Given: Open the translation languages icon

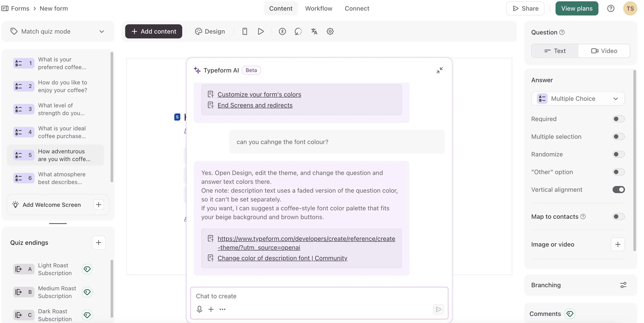Looking at the screenshot, I should click(314, 31).
